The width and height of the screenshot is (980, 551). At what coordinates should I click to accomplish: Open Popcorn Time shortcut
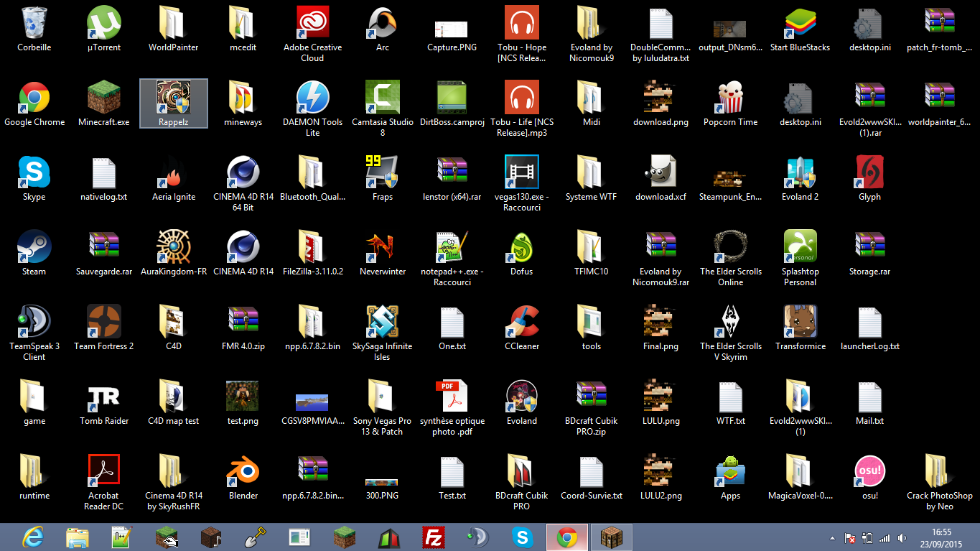pyautogui.click(x=730, y=103)
